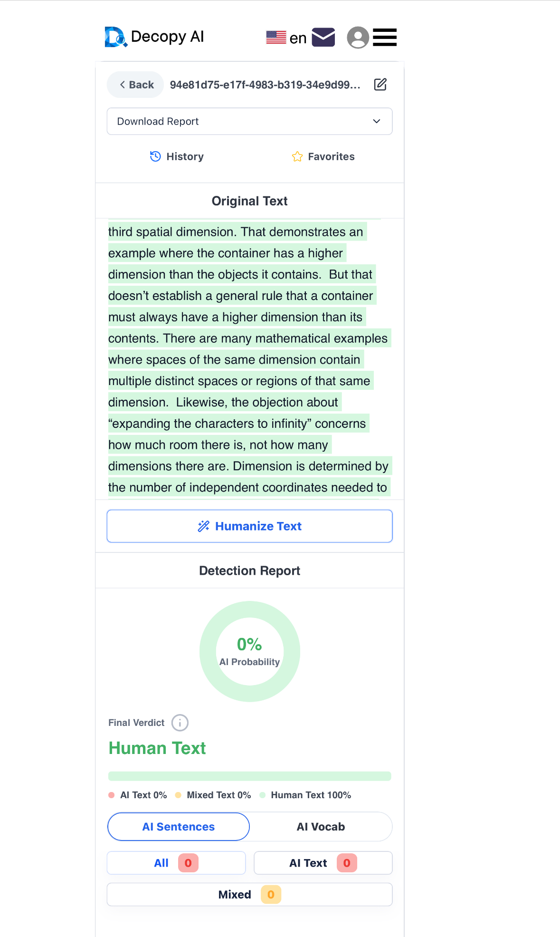Click the Favorites star icon

[x=297, y=156]
